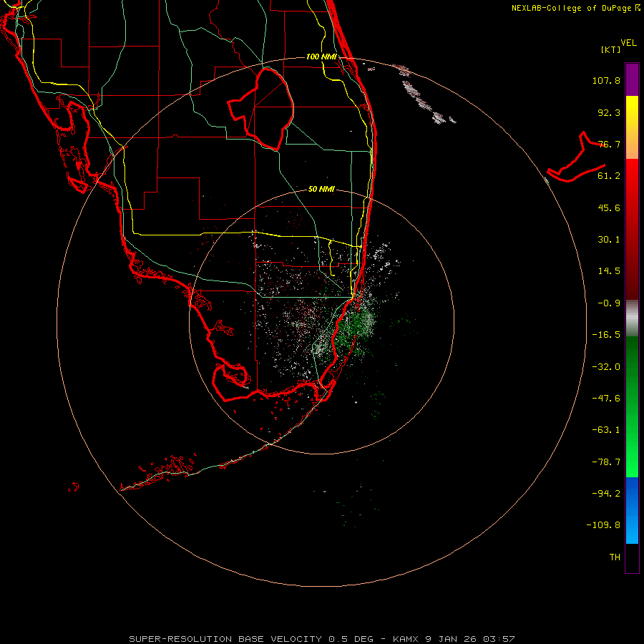Viewport: 644px width, 644px height.
Task: Click the 61.2 velocity scale value
Action: click(x=609, y=176)
